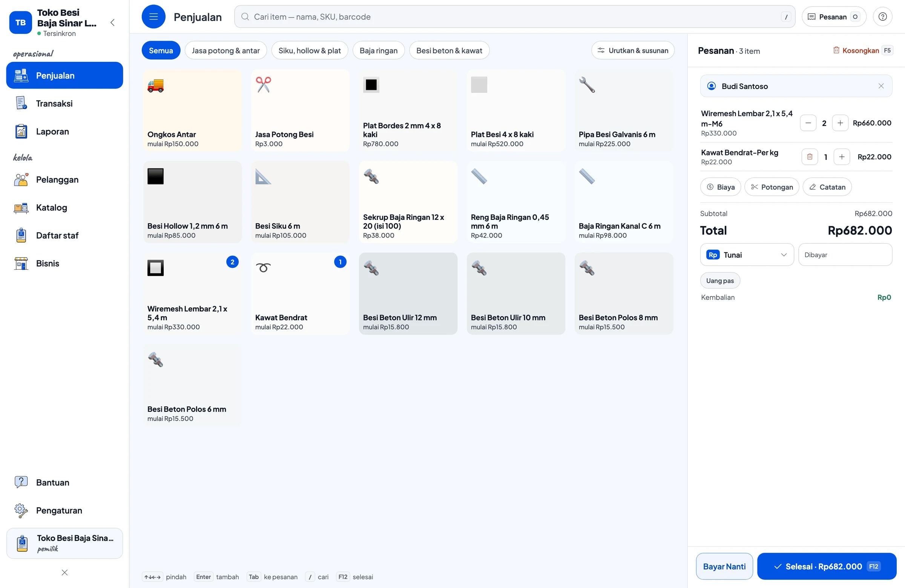Select the Semua category filter

click(x=161, y=50)
